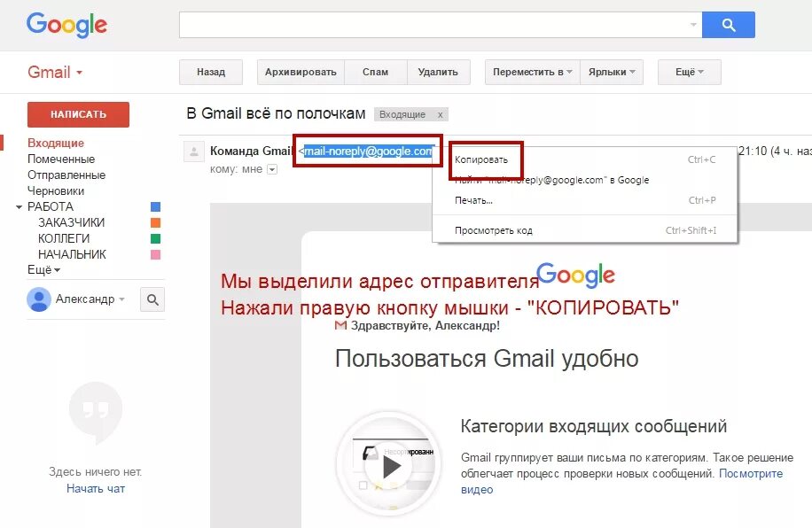Open the РАБОТА label
The image size is (812, 528).
coord(51,206)
